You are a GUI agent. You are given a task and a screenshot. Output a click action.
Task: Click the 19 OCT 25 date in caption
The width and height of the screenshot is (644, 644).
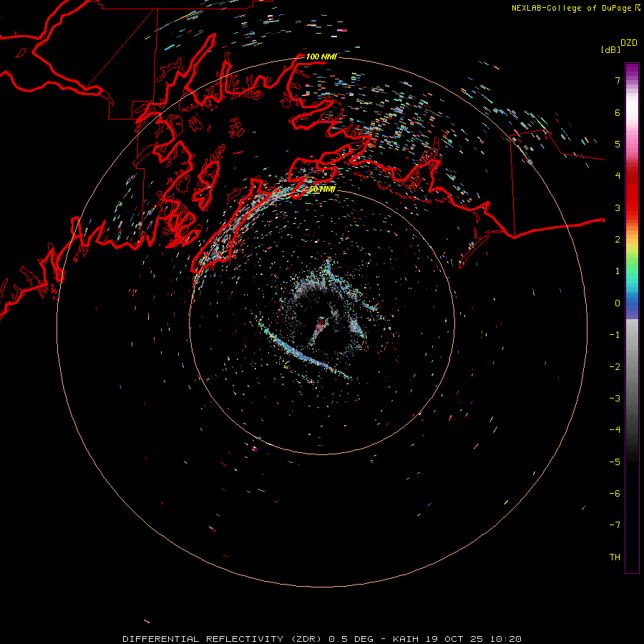tap(455, 639)
